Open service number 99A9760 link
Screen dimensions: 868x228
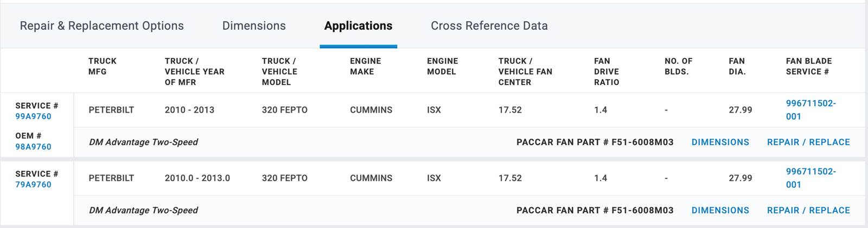click(33, 116)
